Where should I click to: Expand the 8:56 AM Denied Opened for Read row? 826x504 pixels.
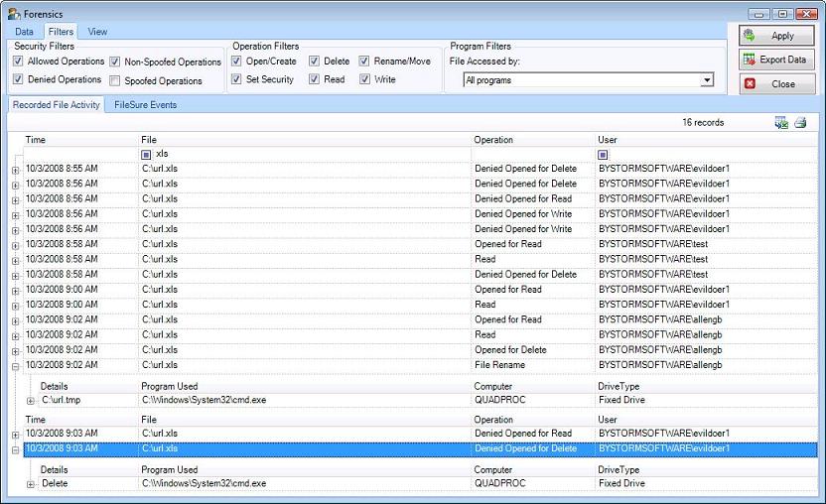(15, 200)
